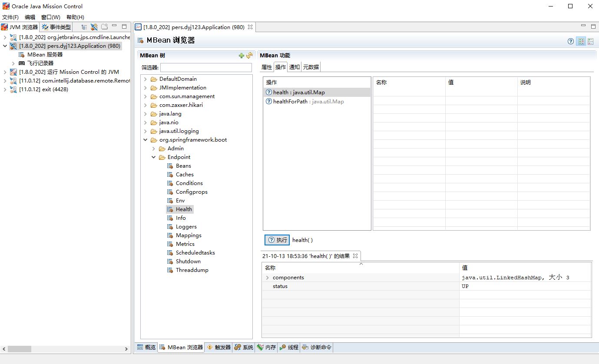Click the 执行 button
Screen dimensions: 599x364
click(x=280, y=240)
